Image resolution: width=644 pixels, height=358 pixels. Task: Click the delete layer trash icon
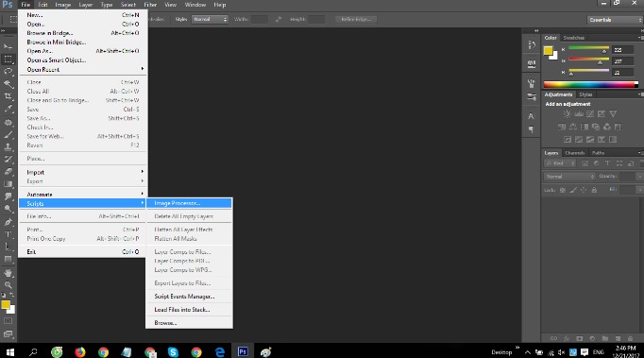pyautogui.click(x=630, y=338)
